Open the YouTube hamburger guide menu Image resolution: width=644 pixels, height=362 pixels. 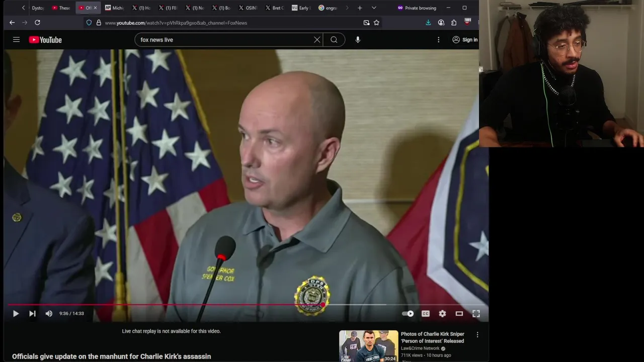tap(16, 40)
